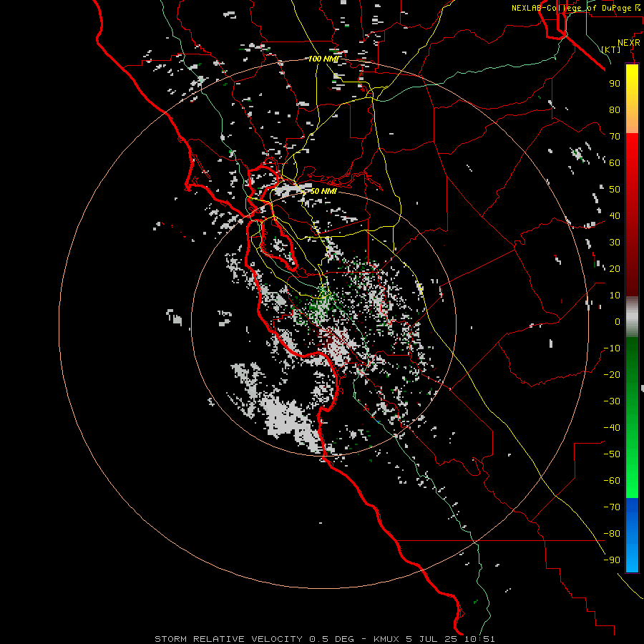Image resolution: width=644 pixels, height=644 pixels.
Task: Click the "NEXLAB-College of DuPage" header text
Action: click(x=571, y=8)
